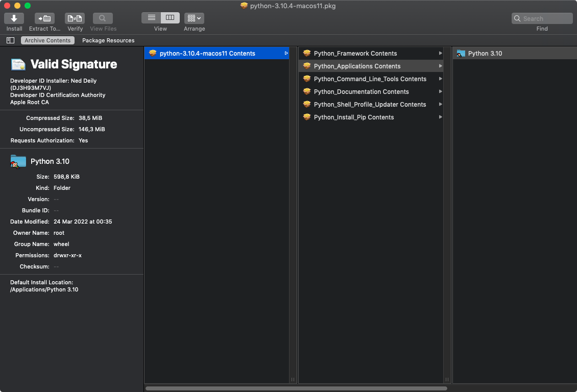
Task: Click the first column resize handle
Action: [x=293, y=379]
